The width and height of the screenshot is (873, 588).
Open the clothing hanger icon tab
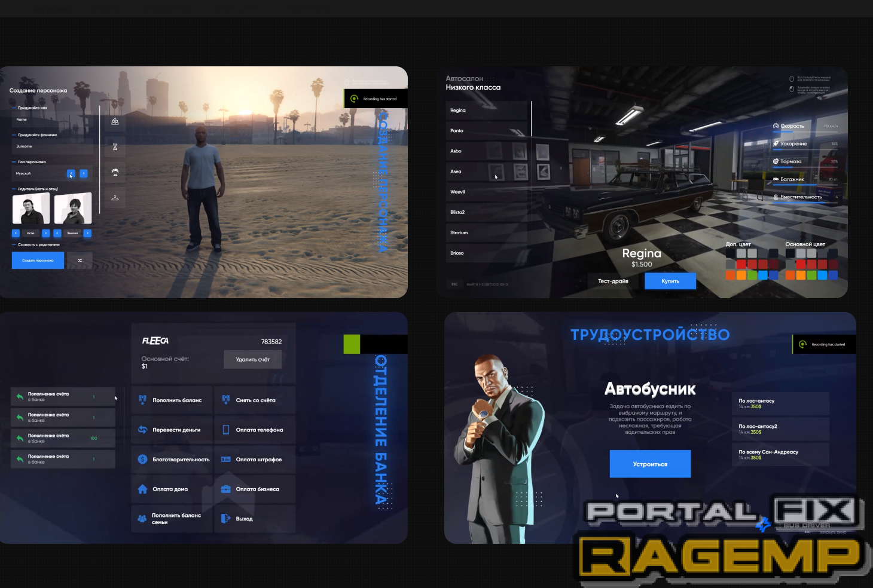115,198
